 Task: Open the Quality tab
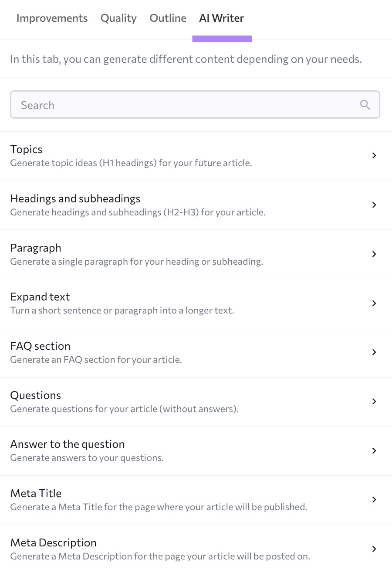[118, 18]
